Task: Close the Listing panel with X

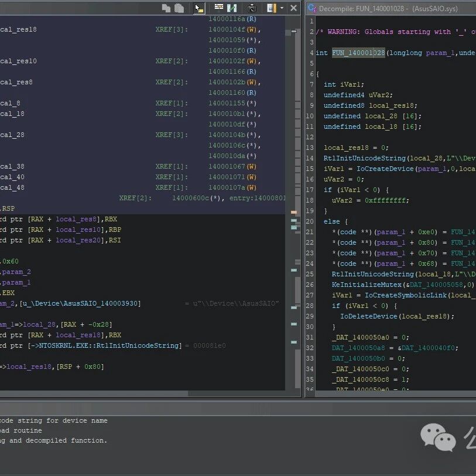Action: [293, 8]
